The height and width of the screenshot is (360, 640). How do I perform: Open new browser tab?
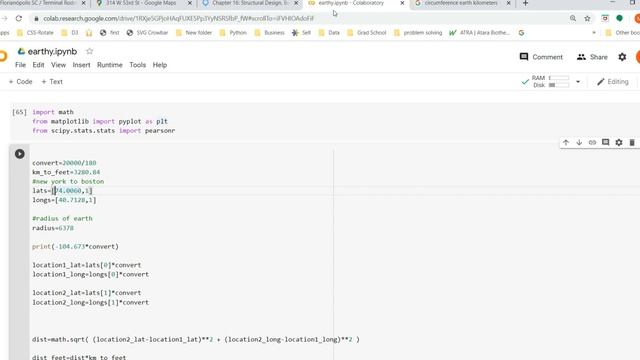[525, 3]
